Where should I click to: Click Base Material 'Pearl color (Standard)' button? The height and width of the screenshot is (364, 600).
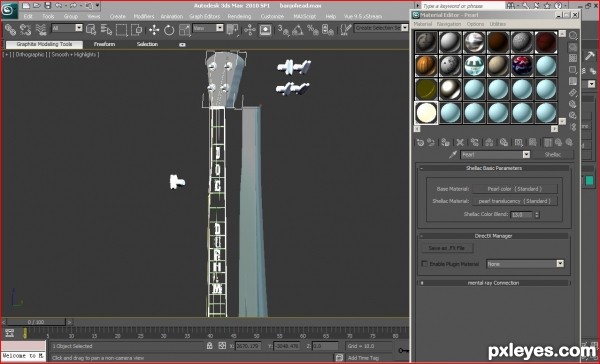[x=515, y=189]
